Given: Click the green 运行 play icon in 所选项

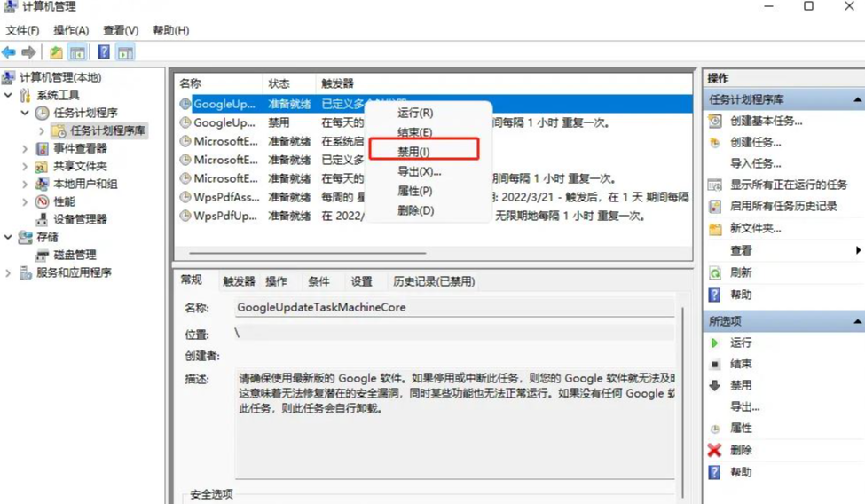Looking at the screenshot, I should point(715,343).
